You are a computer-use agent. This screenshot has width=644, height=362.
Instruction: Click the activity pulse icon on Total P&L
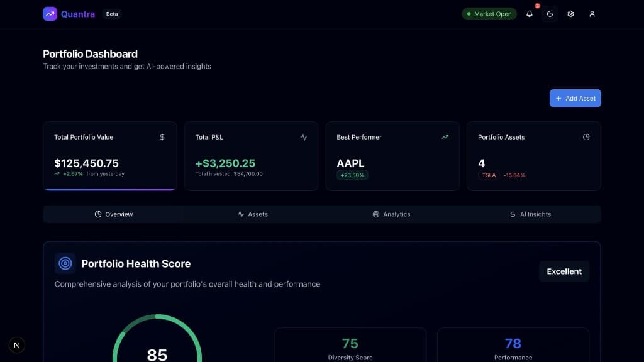click(x=304, y=137)
